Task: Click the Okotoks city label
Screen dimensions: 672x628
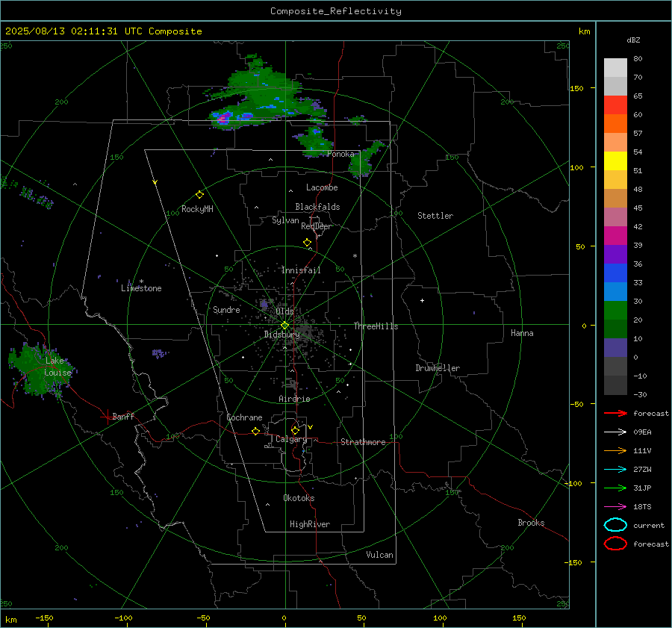Action: pos(299,497)
